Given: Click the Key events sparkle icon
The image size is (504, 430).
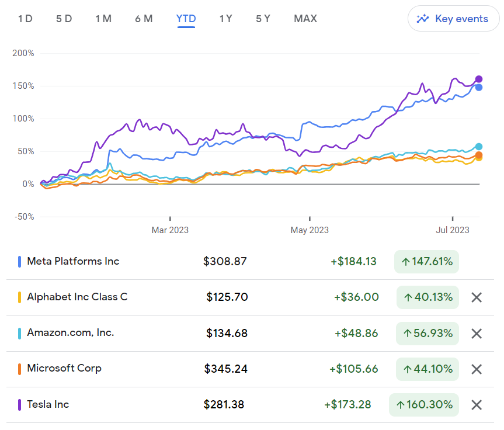Looking at the screenshot, I should coord(423,19).
